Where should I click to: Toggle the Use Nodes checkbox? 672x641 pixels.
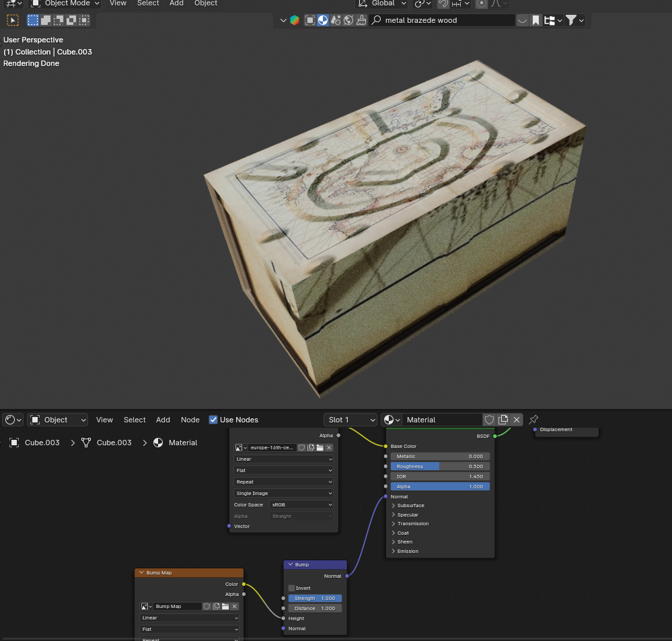point(213,420)
